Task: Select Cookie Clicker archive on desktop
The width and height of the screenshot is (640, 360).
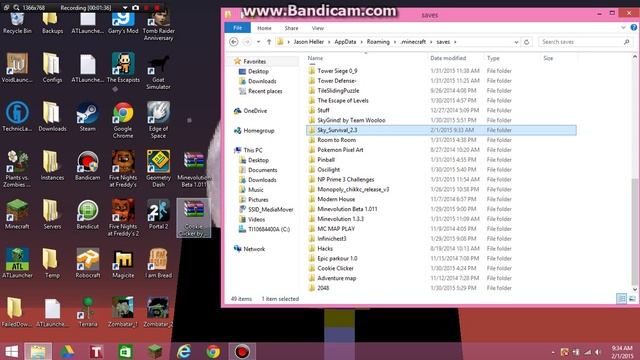Action: (x=194, y=218)
